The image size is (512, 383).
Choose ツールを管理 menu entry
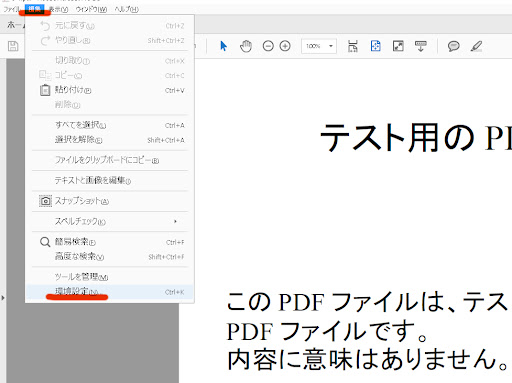[x=110, y=277]
